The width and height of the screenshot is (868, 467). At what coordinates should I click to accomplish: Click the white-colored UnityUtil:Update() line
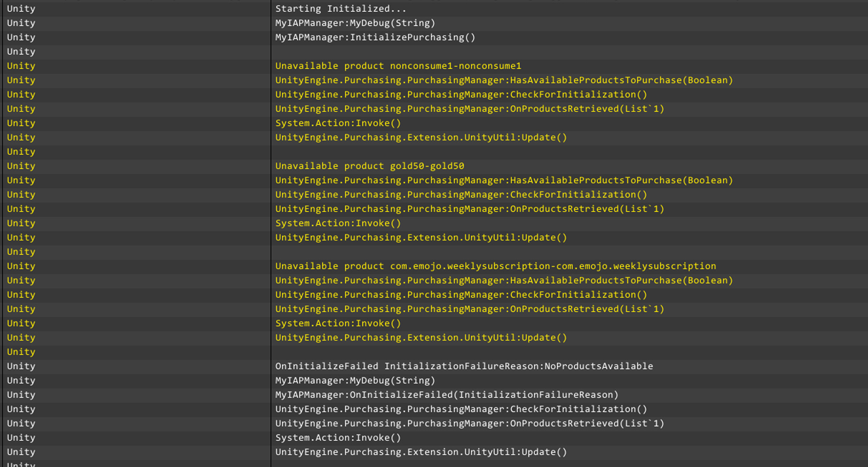(421, 452)
